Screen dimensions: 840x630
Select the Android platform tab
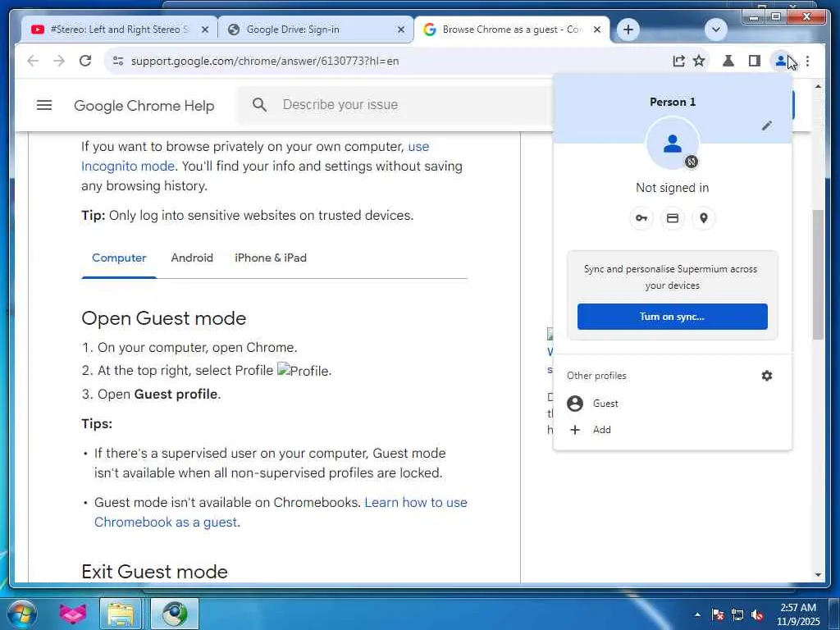point(192,258)
